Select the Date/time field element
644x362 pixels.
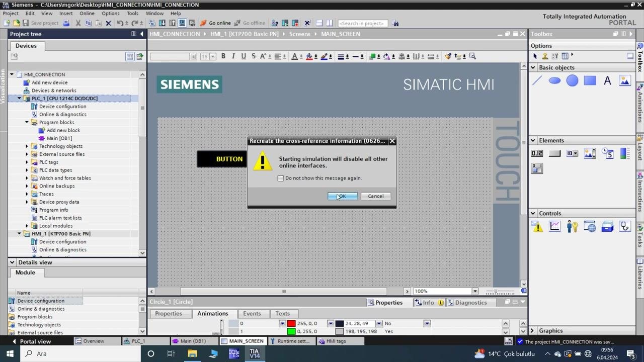pyautogui.click(x=607, y=153)
